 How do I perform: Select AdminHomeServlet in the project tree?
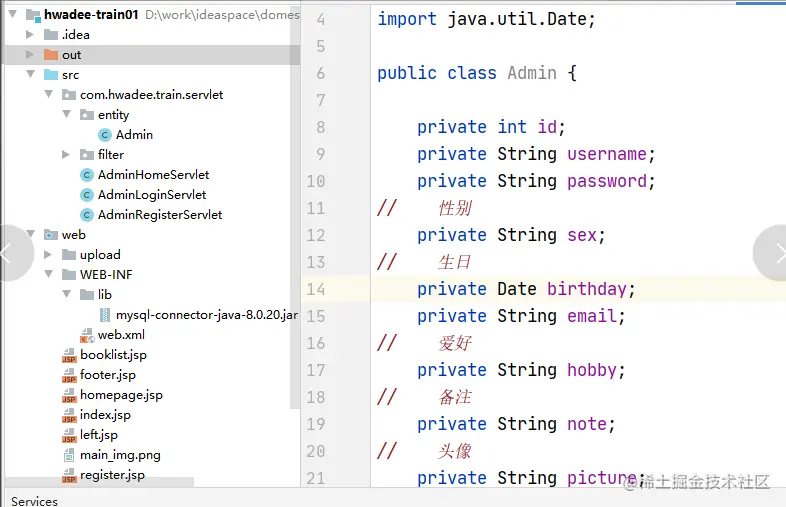153,175
